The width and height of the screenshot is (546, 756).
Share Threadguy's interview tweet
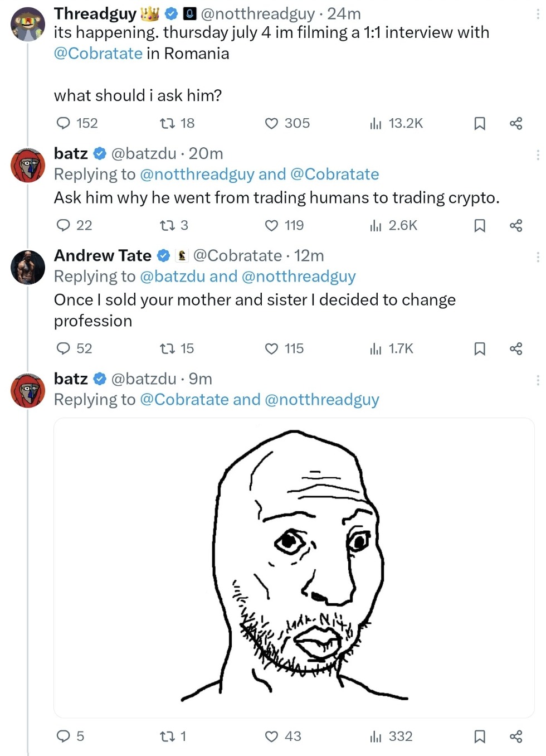[x=516, y=123]
